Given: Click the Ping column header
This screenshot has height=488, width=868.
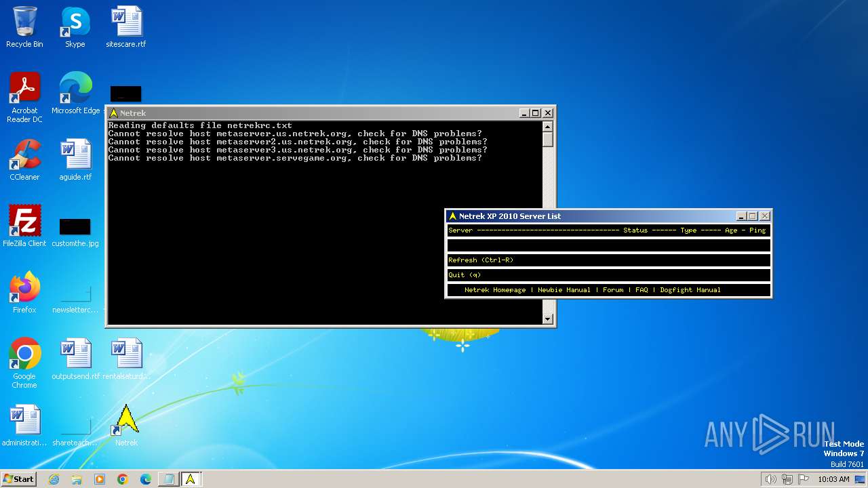Looking at the screenshot, I should point(757,230).
